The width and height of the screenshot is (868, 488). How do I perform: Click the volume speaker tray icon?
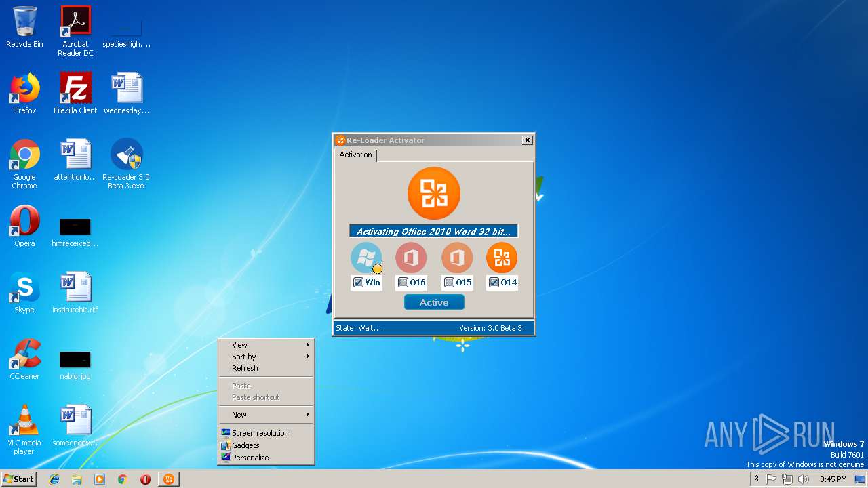(804, 479)
